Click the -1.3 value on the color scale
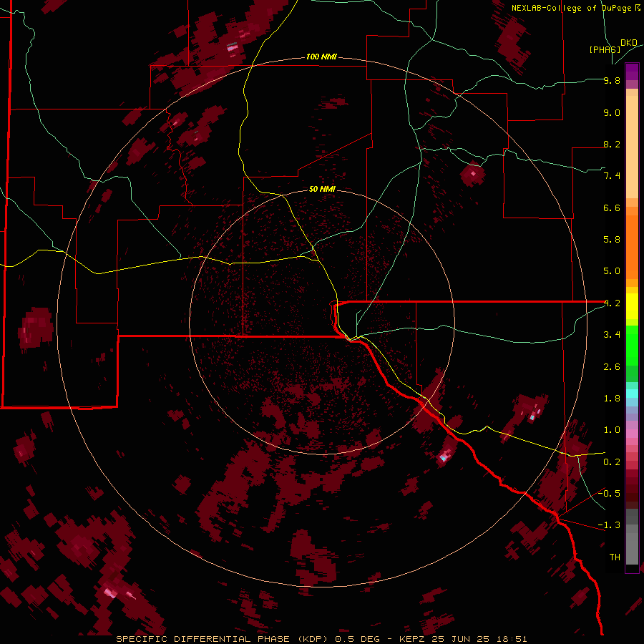Viewport: 644px width, 644px height. click(x=609, y=525)
